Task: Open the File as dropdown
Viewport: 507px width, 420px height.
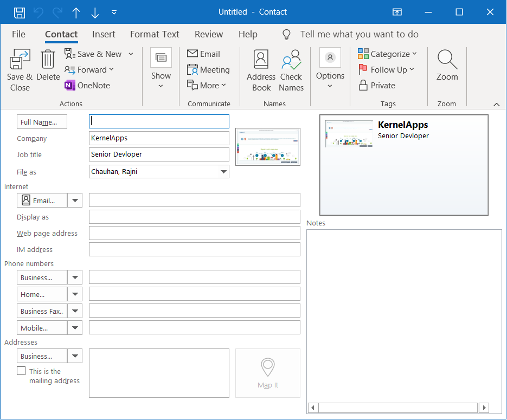Action: [x=223, y=172]
